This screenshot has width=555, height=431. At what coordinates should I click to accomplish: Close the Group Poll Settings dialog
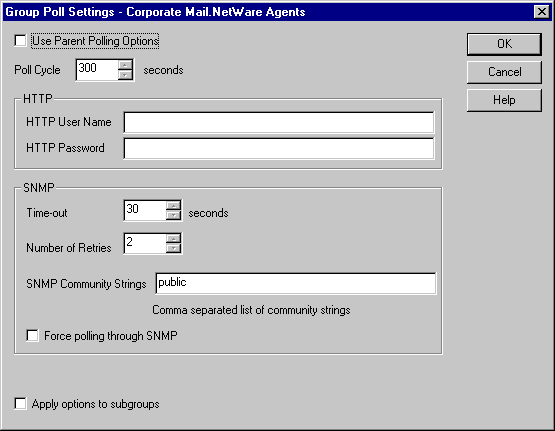click(x=542, y=12)
